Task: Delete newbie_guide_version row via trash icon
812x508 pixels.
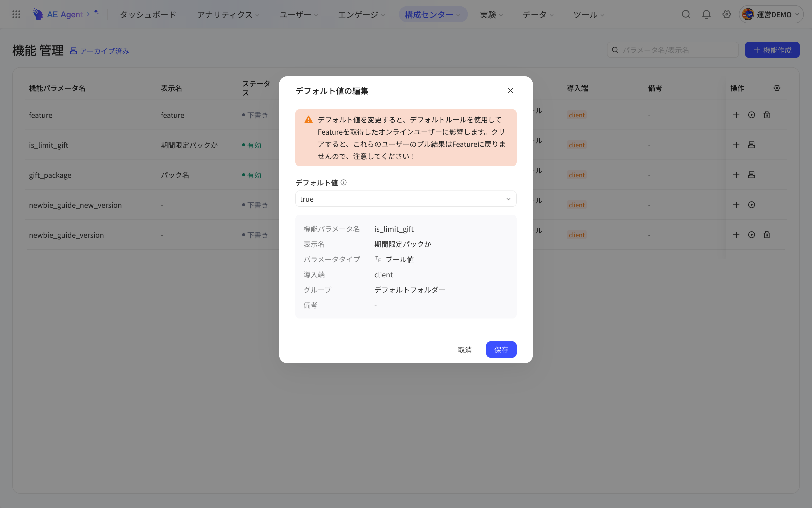Action: coord(767,234)
